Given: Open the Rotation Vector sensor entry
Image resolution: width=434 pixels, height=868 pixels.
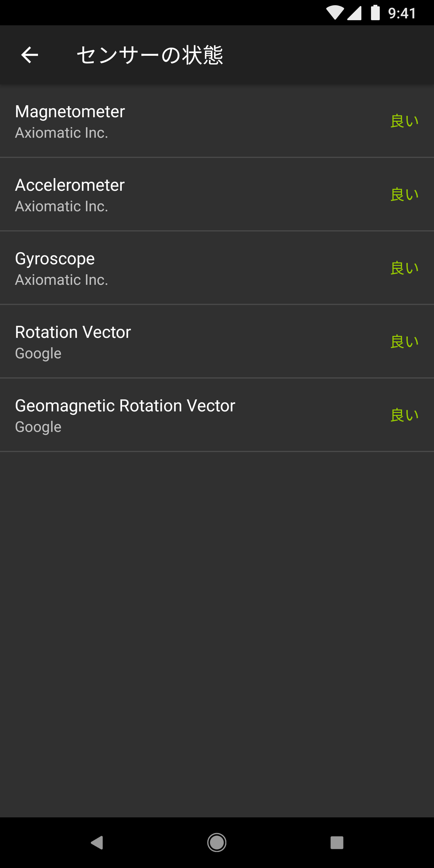Looking at the screenshot, I should pos(217,341).
